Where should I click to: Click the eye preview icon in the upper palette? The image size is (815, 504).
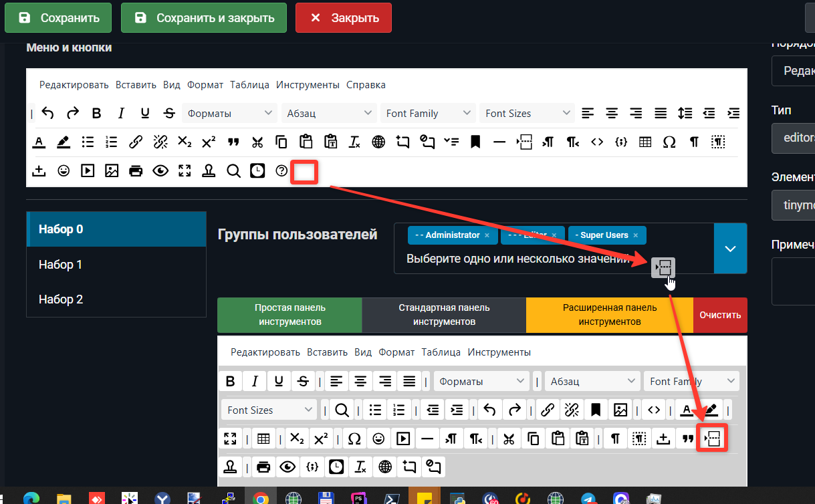(x=160, y=171)
